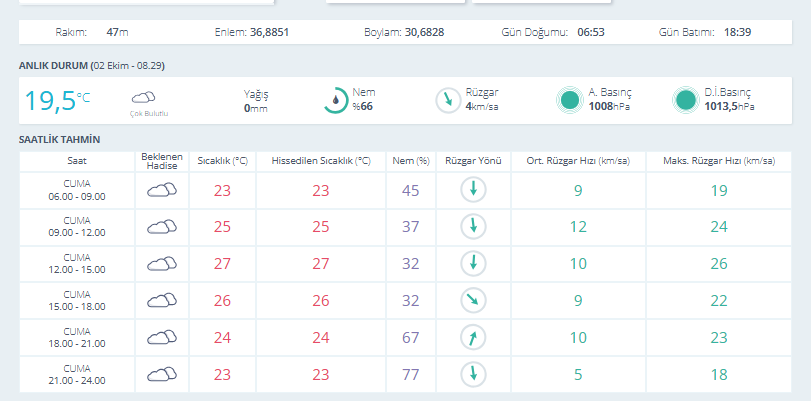Click humidity 45 in 06.00 - 09.00 row

click(411, 190)
